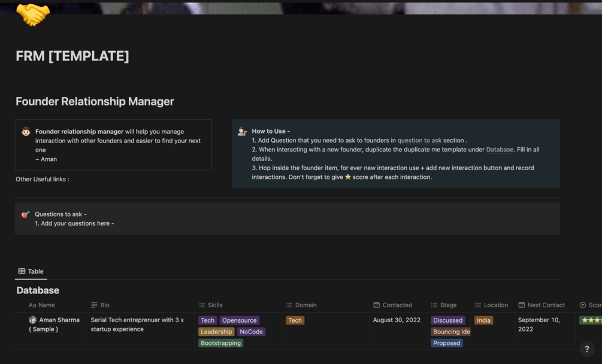Click the help question mark button
The width and height of the screenshot is (602, 364).
[x=586, y=349]
